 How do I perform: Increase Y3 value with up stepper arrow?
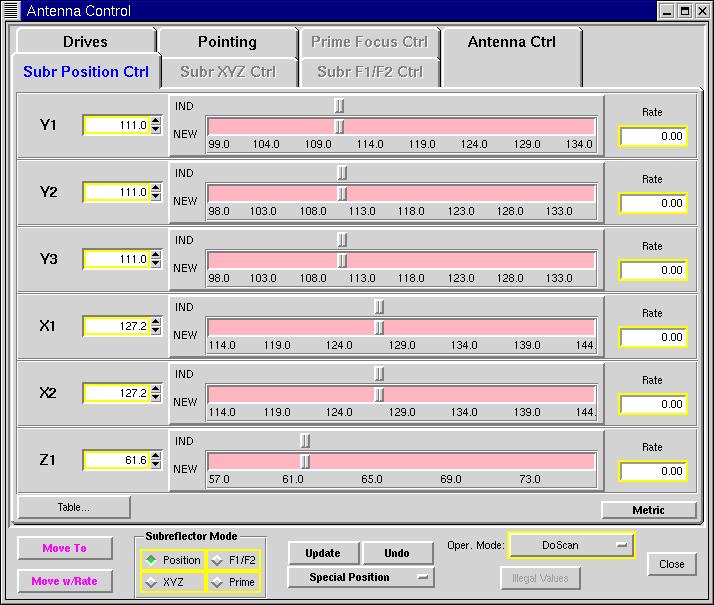click(156, 254)
